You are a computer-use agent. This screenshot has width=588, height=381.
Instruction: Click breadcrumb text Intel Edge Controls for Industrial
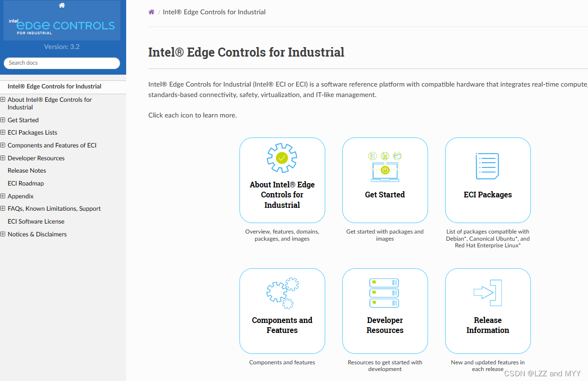click(x=214, y=12)
